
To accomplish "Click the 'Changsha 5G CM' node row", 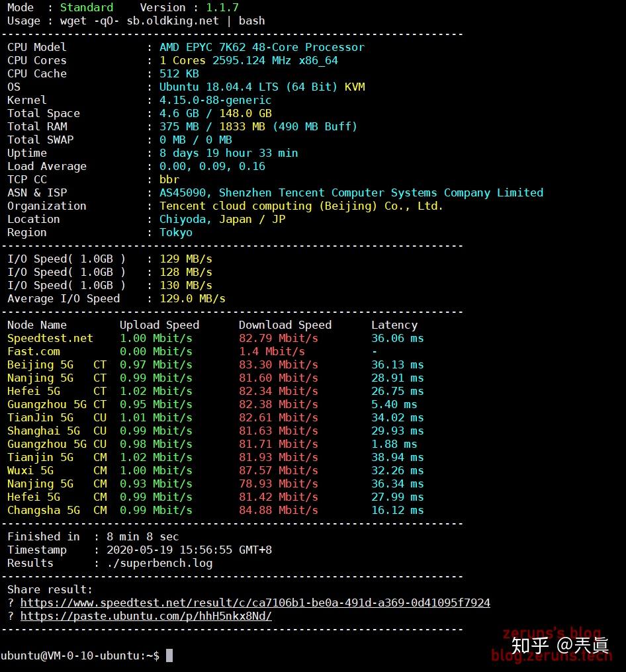I will point(215,511).
